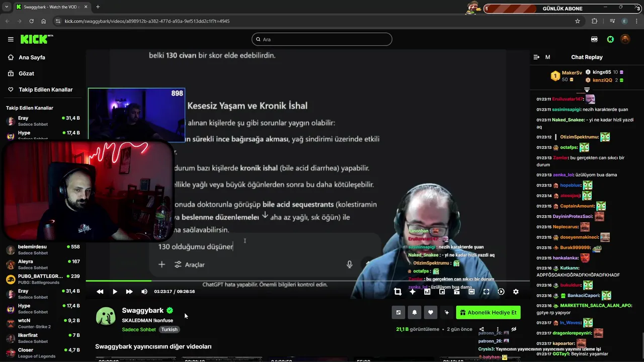
Task: Open Eray channel at sidebar top
Action: coord(43,121)
